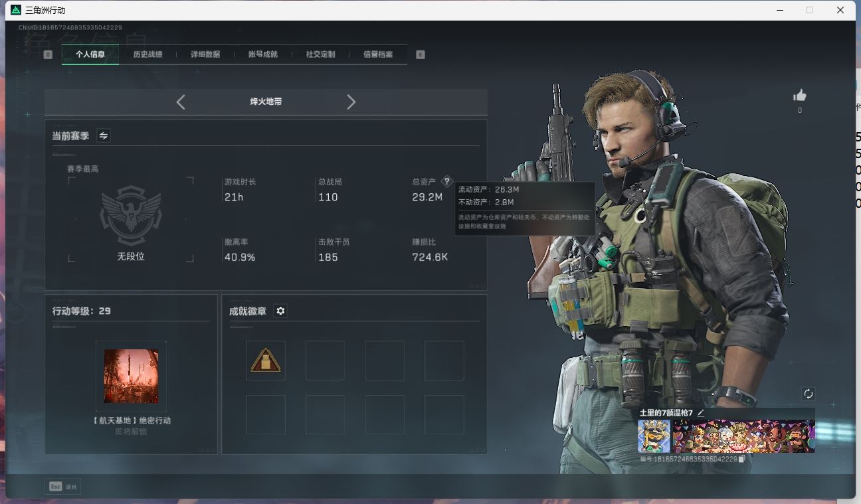
Task: Open the 账号成就 tab
Action: (262, 54)
